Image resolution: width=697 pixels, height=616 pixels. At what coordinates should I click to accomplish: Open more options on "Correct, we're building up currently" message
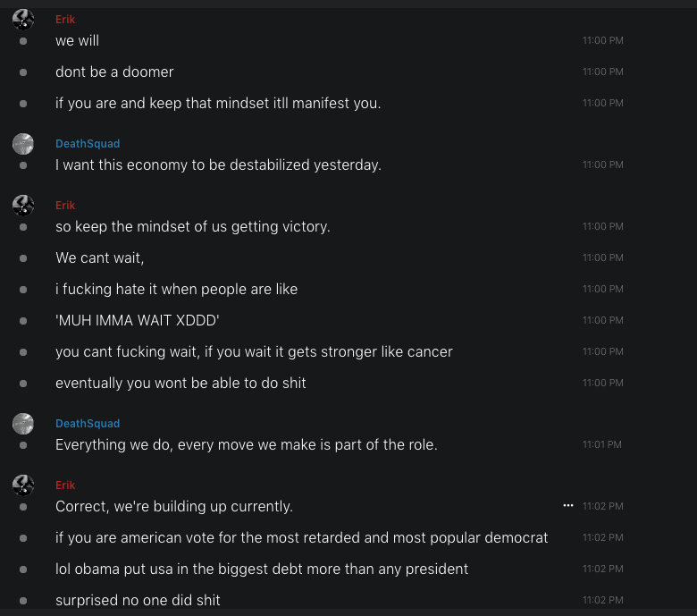(x=567, y=506)
